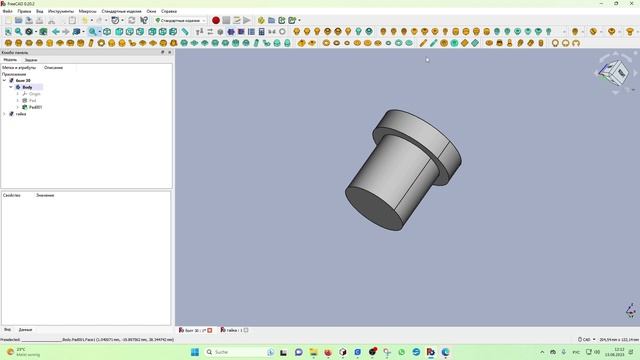This screenshot has height=360, width=640.
Task: Click the Open document folder icon
Action: click(x=18, y=20)
